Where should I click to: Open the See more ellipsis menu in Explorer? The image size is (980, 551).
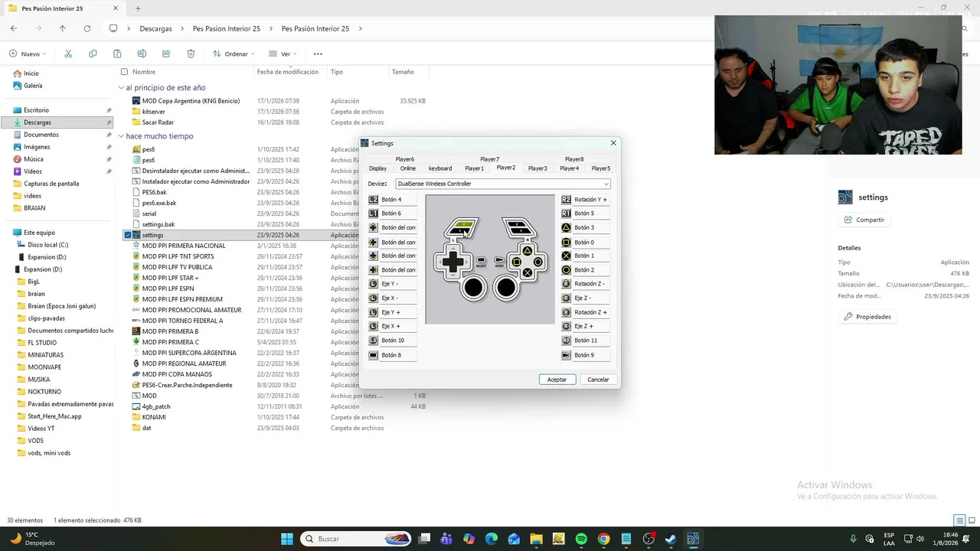point(318,54)
